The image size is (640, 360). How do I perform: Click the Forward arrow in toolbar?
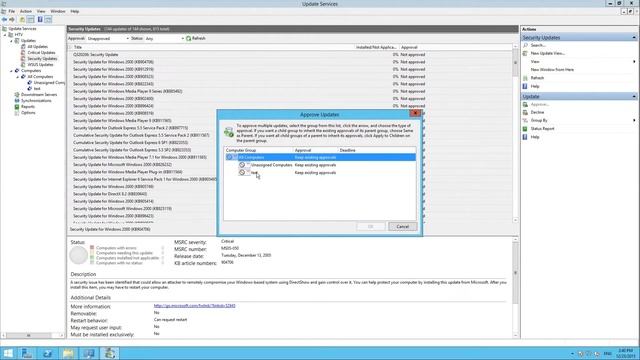[x=12, y=20]
